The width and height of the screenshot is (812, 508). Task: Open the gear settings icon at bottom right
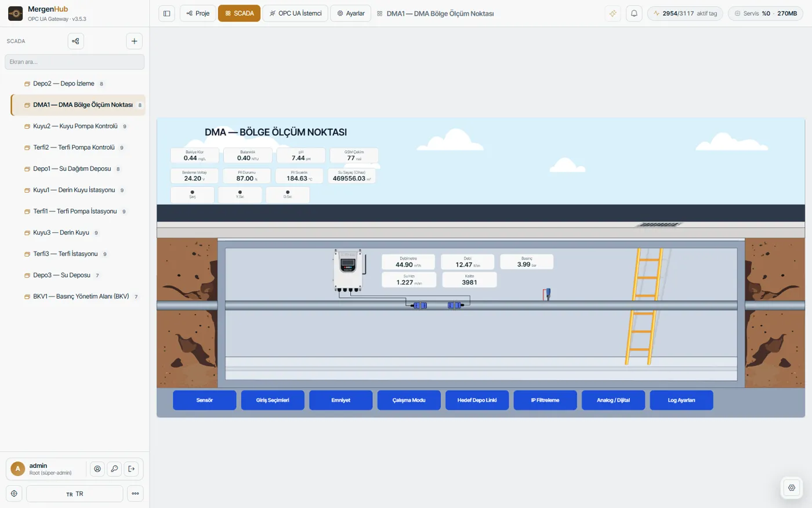tap(792, 488)
